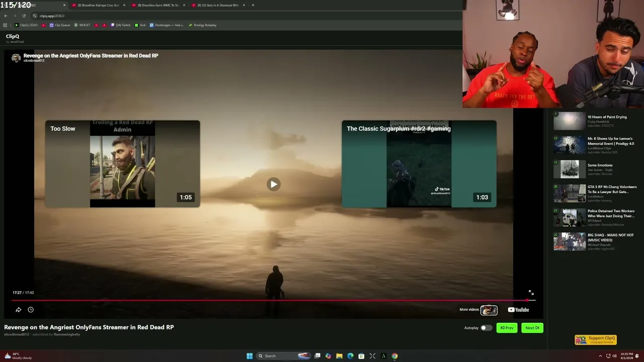Open the (34) Twitch bookmark

coord(120,25)
